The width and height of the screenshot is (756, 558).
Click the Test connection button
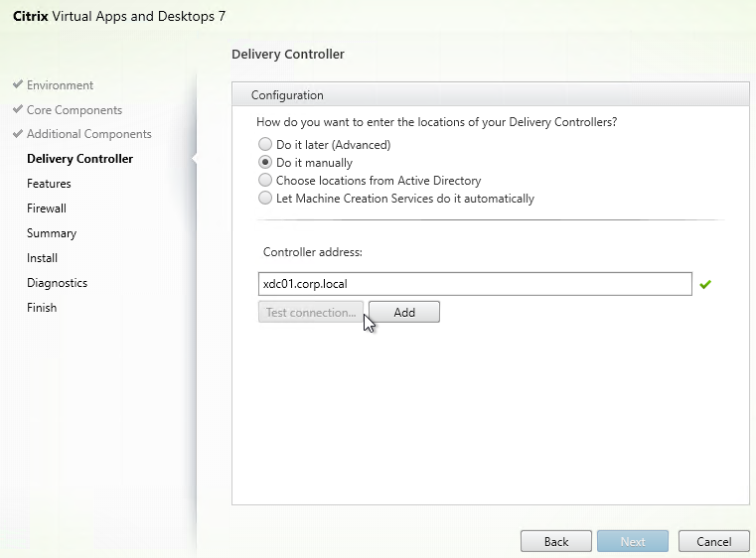(311, 312)
